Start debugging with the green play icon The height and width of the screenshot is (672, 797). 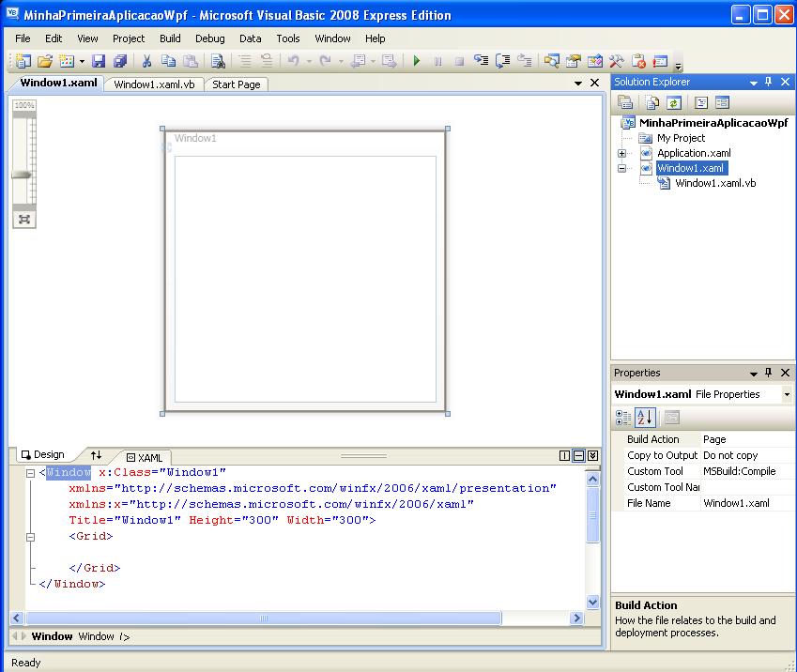(x=417, y=61)
